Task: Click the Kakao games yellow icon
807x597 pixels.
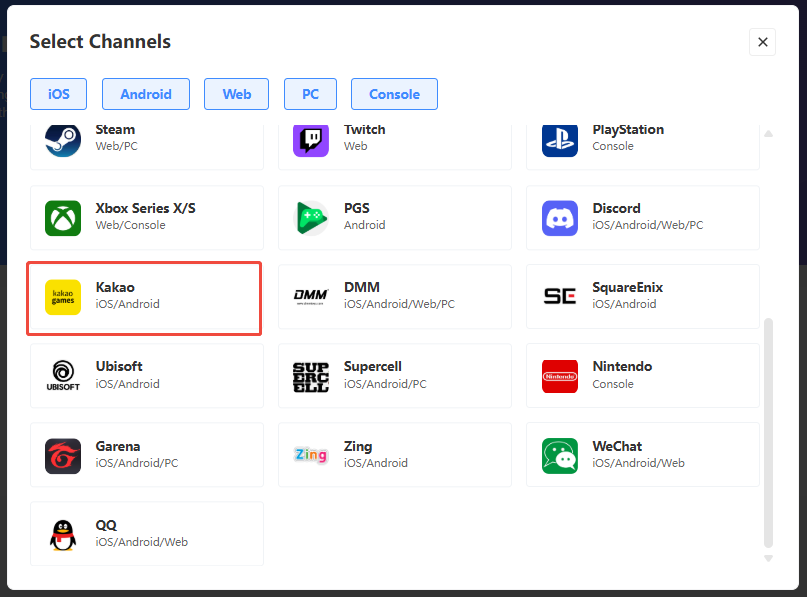Action: click(x=63, y=297)
